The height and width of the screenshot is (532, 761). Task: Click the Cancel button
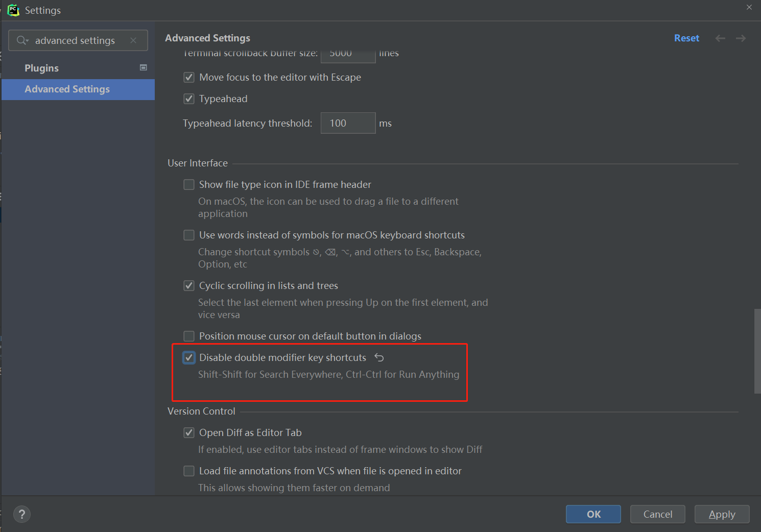coord(658,514)
